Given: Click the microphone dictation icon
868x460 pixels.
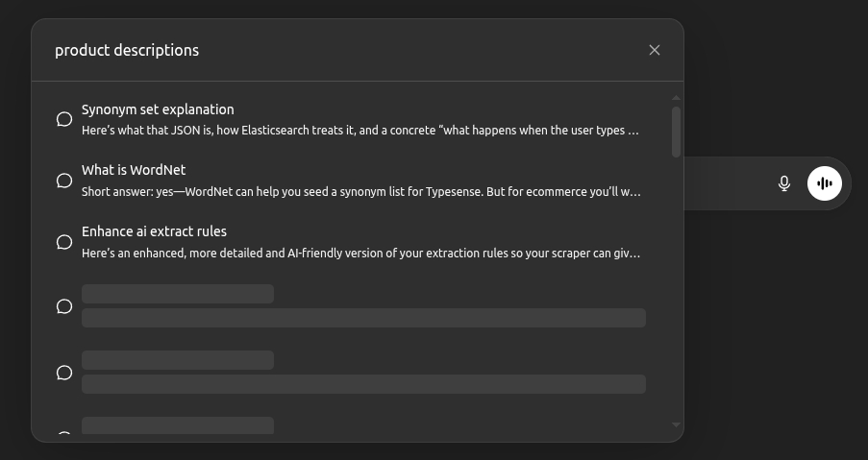Looking at the screenshot, I should [784, 183].
